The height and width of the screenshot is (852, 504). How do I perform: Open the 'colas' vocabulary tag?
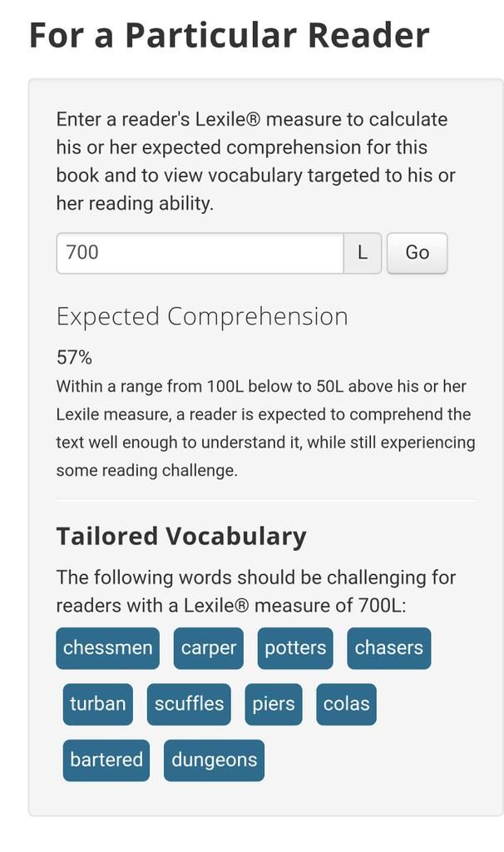point(346,704)
